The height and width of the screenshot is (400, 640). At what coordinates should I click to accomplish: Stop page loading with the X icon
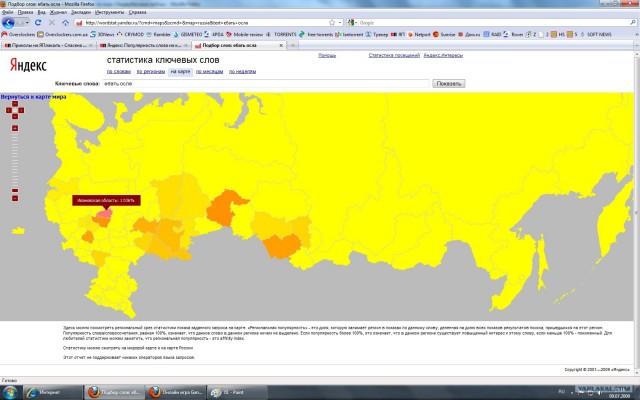(x=52, y=22)
